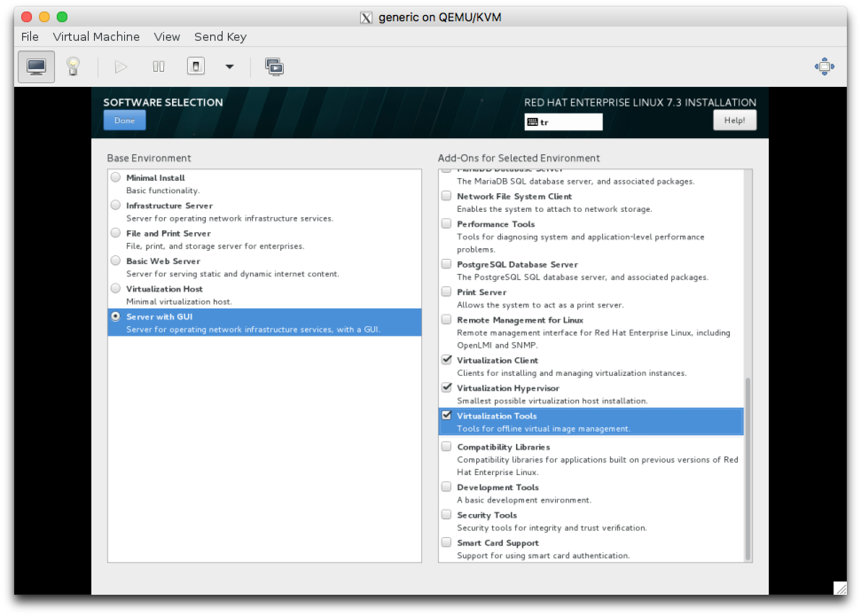Click the Done button
The height and width of the screenshot is (616, 861).
[125, 121]
